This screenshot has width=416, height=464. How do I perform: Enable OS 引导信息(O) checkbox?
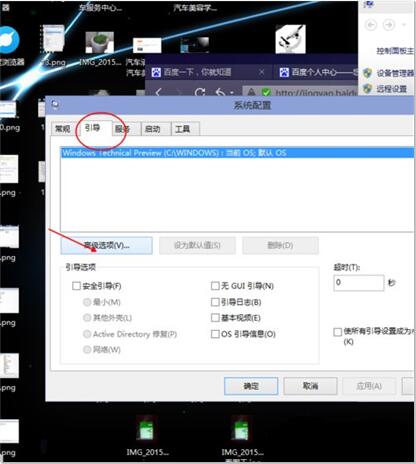coord(215,334)
